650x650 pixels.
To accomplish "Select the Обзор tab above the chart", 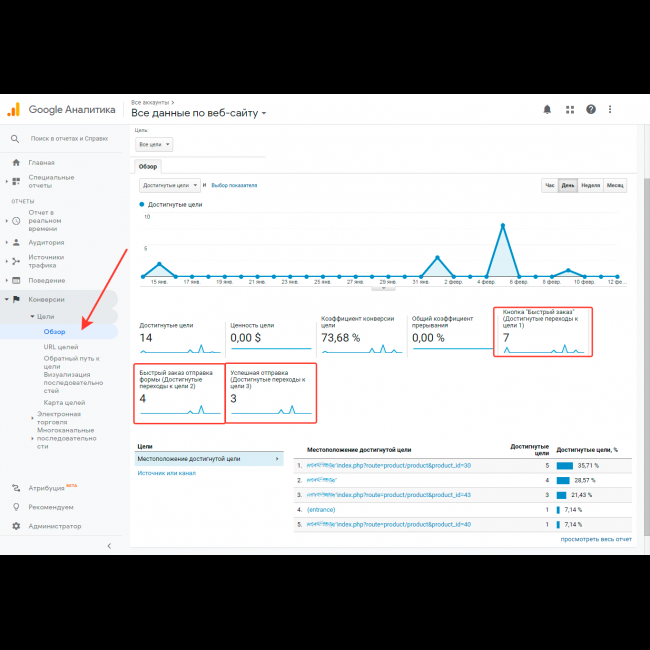I will tap(147, 166).
